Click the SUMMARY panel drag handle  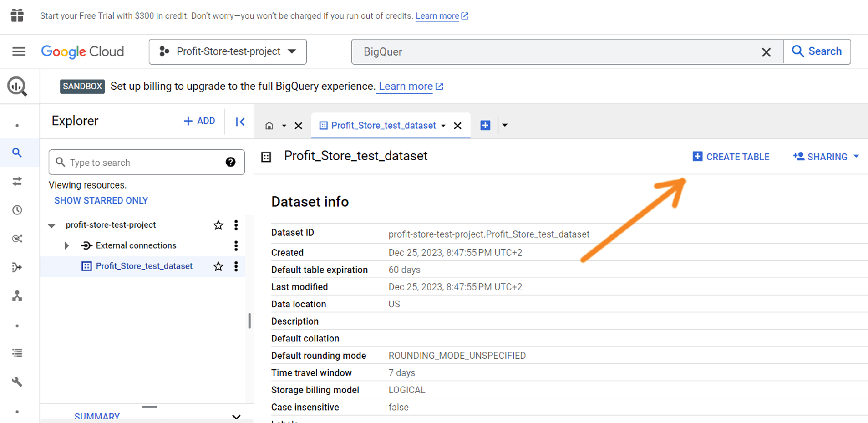pos(149,407)
